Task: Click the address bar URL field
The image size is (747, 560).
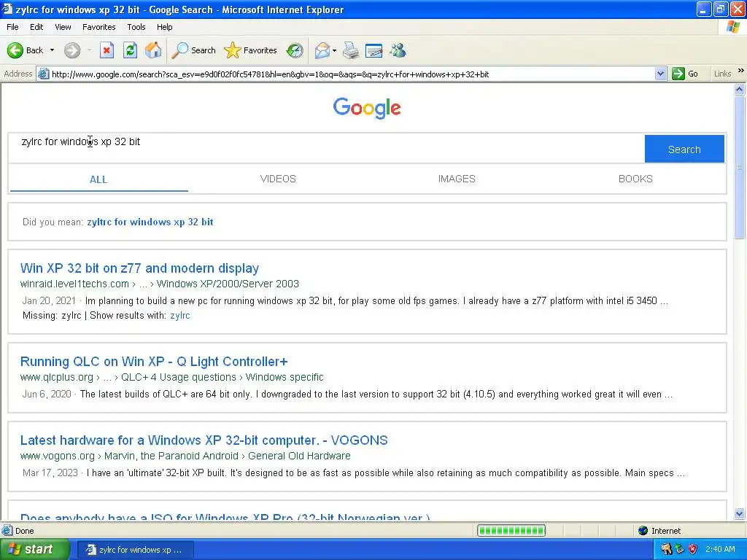Action: point(352,74)
